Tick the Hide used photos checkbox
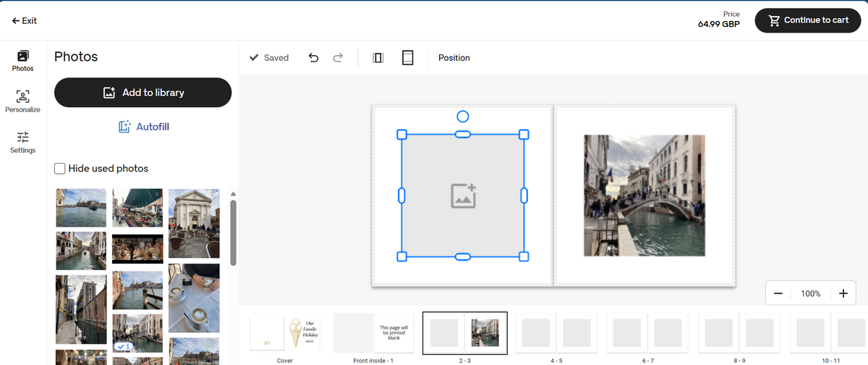This screenshot has width=868, height=365. click(x=60, y=169)
